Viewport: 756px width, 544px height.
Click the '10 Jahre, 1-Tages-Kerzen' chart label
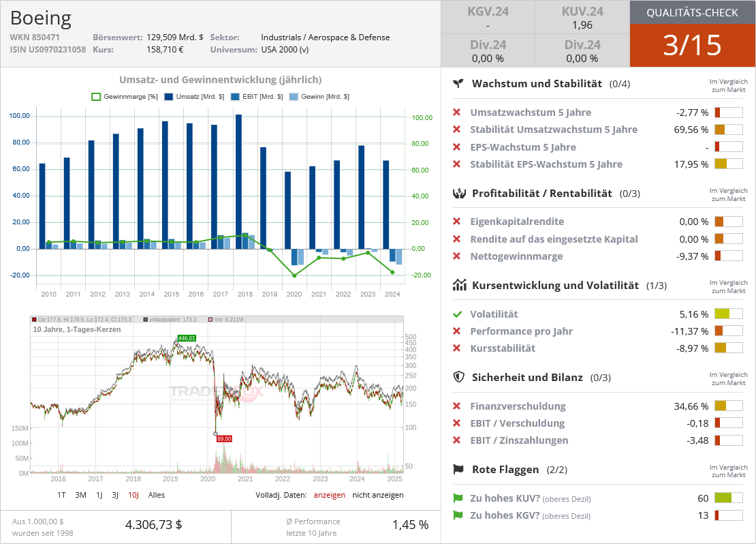click(x=77, y=329)
